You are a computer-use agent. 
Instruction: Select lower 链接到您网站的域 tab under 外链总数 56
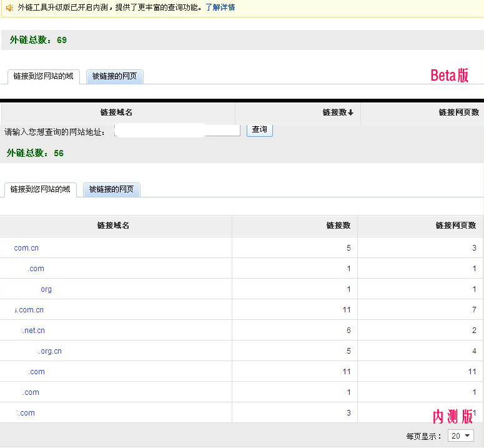click(x=40, y=189)
